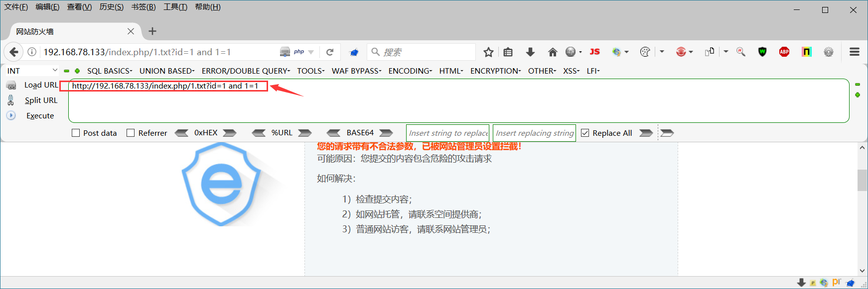Click the %URL encode right arrow
Image resolution: width=868 pixels, height=289 pixels.
coord(305,133)
